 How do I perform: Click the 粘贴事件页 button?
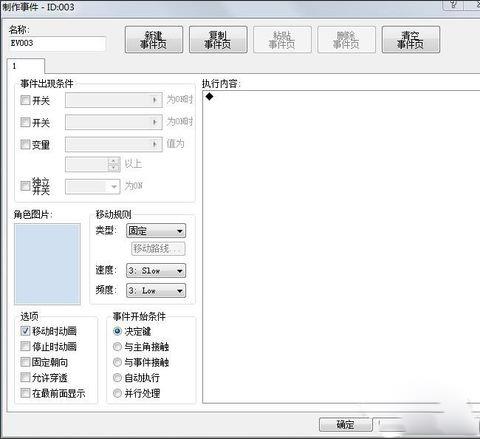(x=282, y=40)
